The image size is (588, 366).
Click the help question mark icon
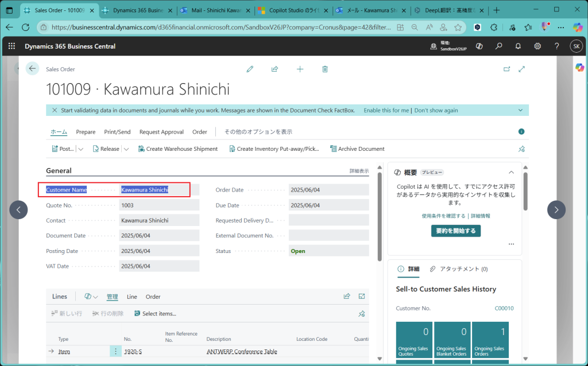[557, 46]
